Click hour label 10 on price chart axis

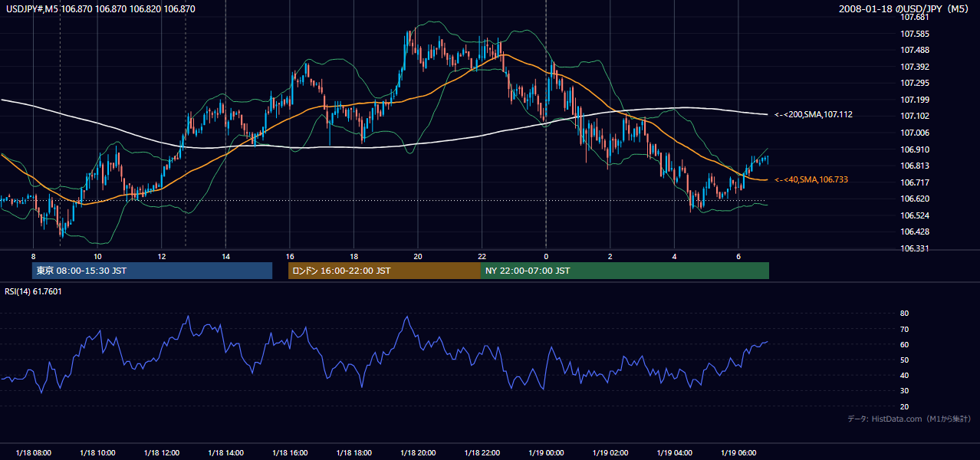(97, 256)
